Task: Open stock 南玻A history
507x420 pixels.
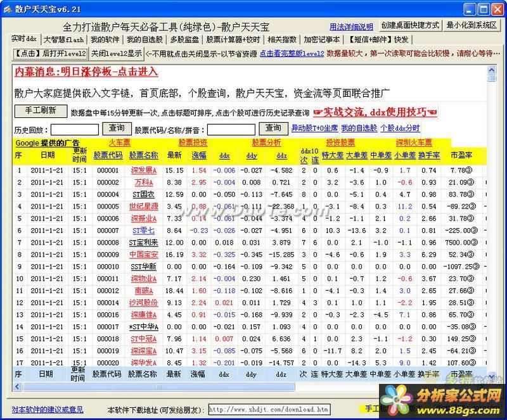Action: coord(144,291)
